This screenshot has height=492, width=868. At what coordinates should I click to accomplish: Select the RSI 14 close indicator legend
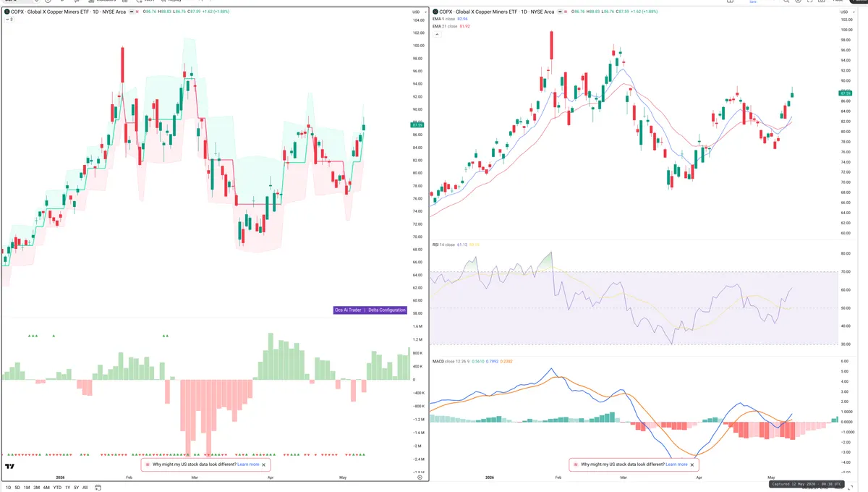point(456,245)
